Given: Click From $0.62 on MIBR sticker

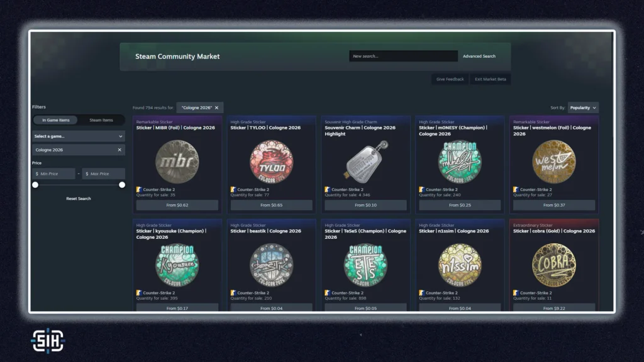Looking at the screenshot, I should click(177, 205).
